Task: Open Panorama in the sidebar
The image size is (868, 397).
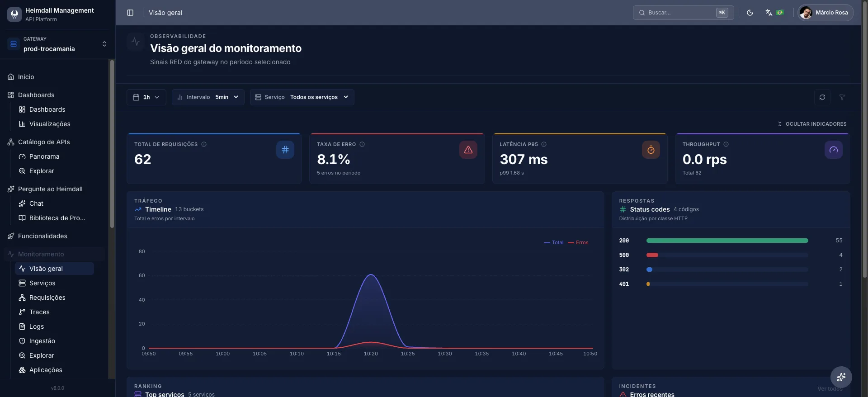Action: [54, 156]
